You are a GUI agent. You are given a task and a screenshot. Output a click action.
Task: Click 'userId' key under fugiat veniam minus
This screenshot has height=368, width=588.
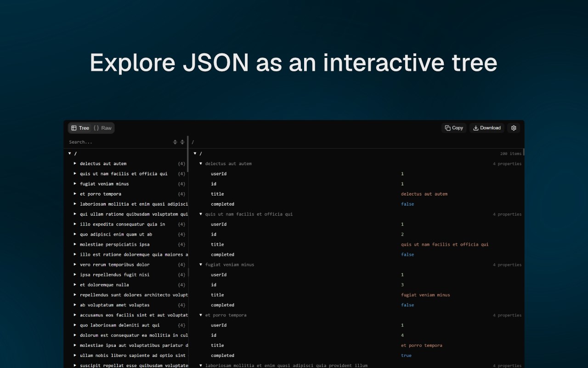coord(219,275)
